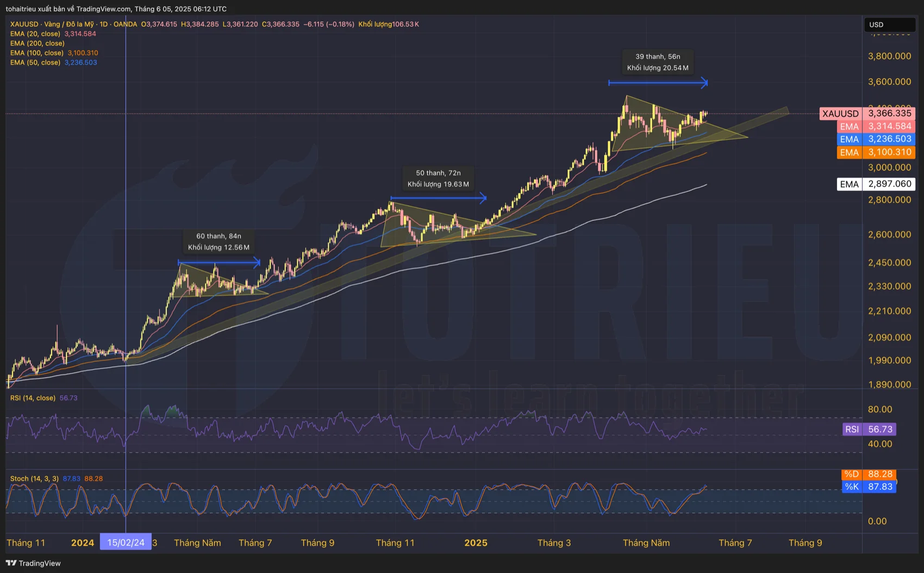The width and height of the screenshot is (924, 573).
Task: Click the arrowhead of the 60 thanh measurement
Action: coord(257,263)
